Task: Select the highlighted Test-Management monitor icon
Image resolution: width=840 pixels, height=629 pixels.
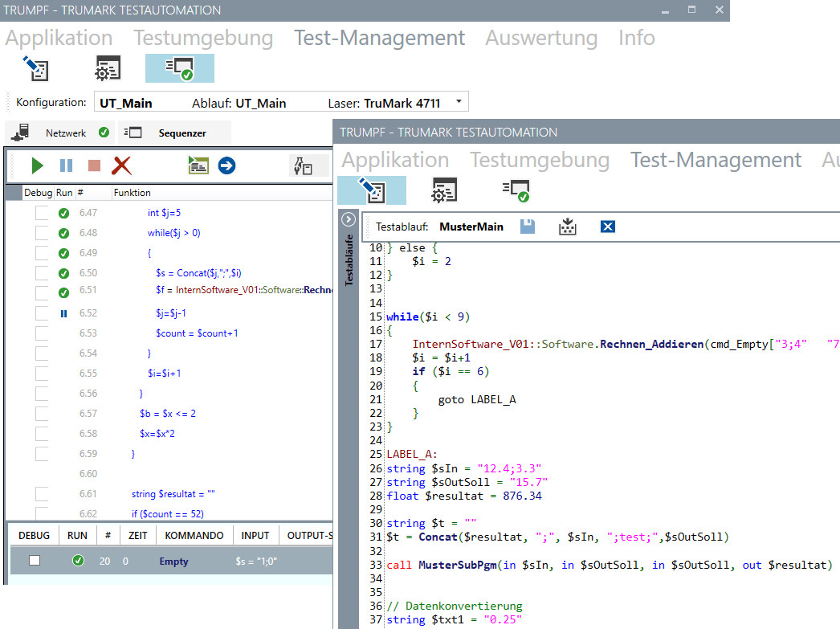Action: click(179, 68)
